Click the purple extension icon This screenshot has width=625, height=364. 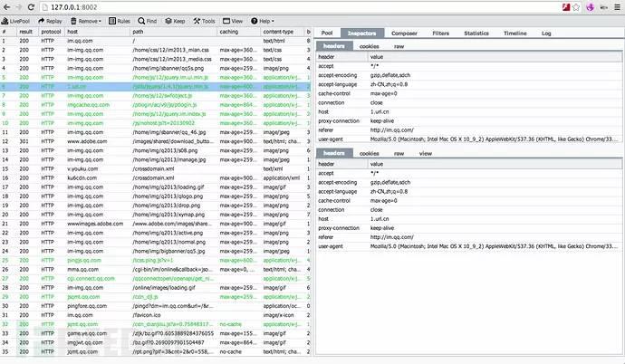591,7
